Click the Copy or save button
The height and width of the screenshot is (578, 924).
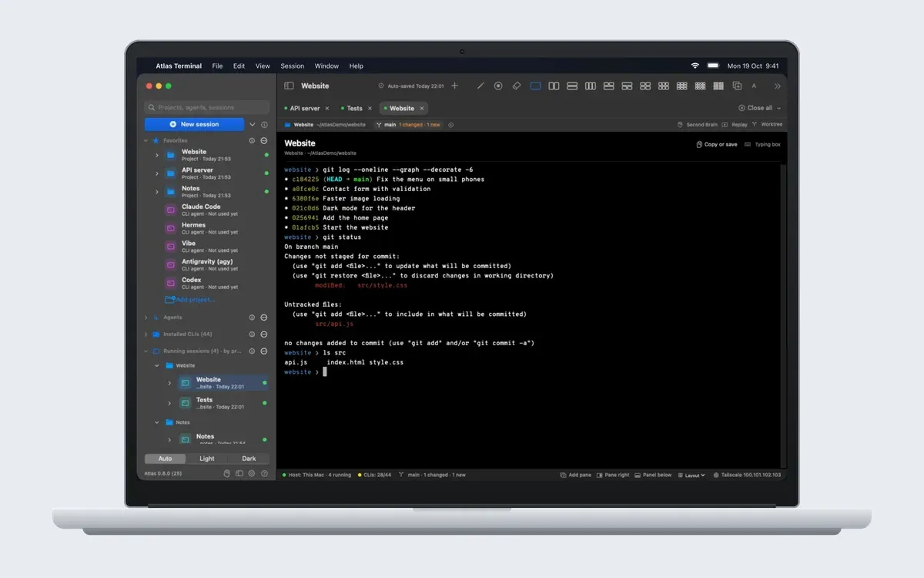[x=716, y=144]
